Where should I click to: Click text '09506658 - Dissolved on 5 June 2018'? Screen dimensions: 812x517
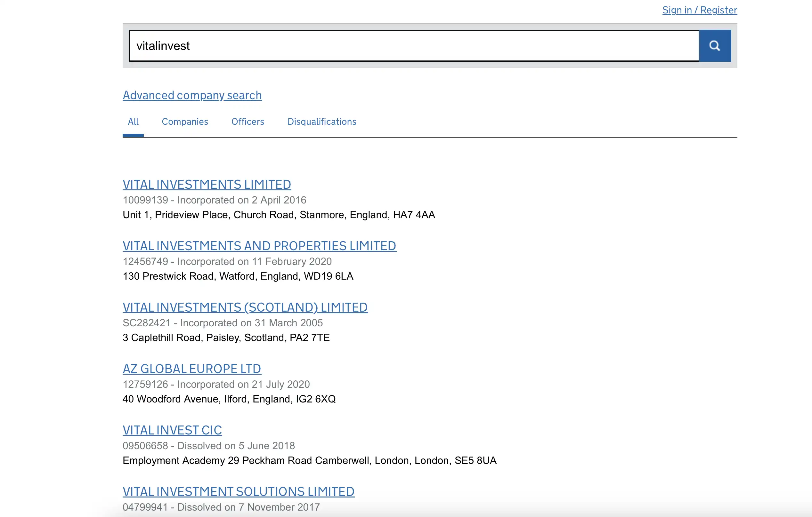pos(209,446)
